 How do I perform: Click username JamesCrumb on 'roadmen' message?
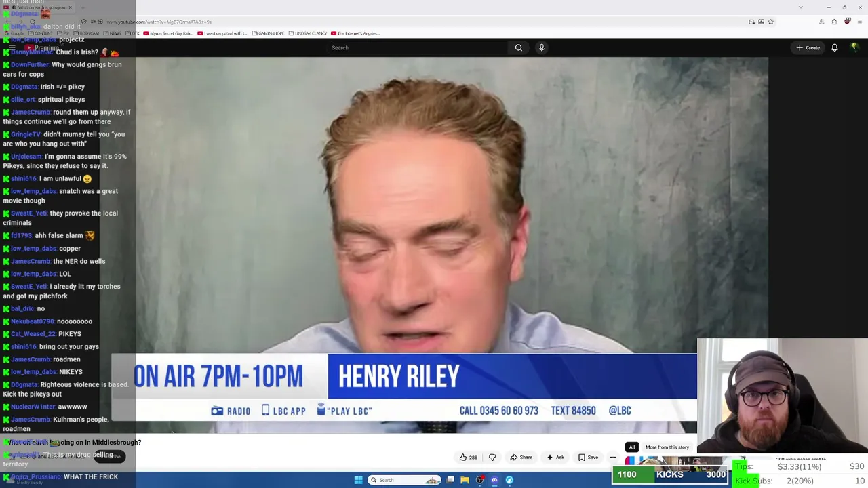pyautogui.click(x=31, y=359)
